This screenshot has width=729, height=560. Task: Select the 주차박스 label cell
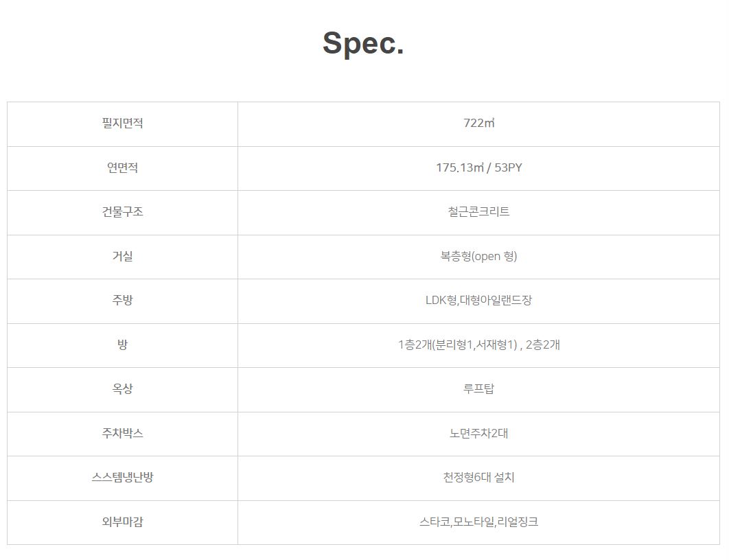(x=122, y=434)
